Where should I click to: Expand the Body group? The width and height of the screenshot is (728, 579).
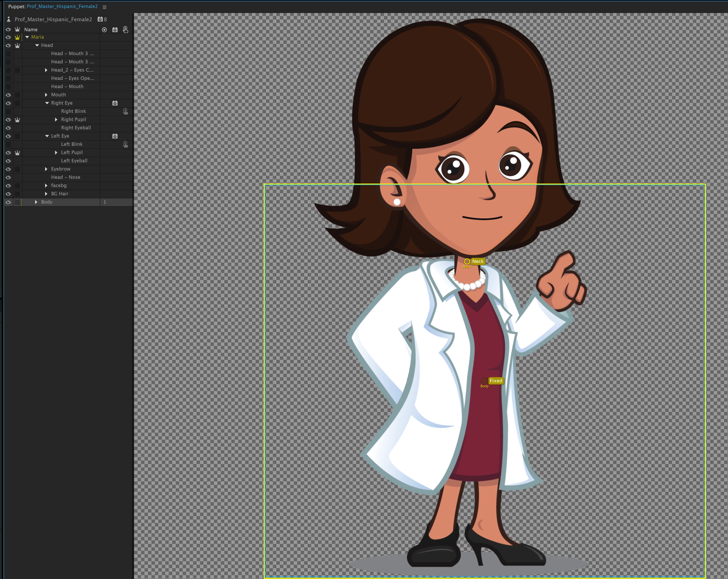click(36, 202)
